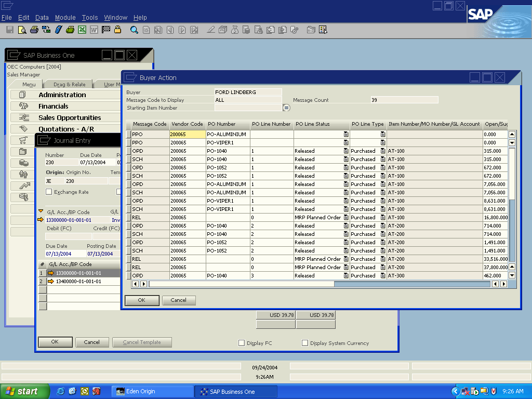Open PO Line Status dropdown for the first PPO row
The height and width of the screenshot is (399, 532).
coord(345,135)
